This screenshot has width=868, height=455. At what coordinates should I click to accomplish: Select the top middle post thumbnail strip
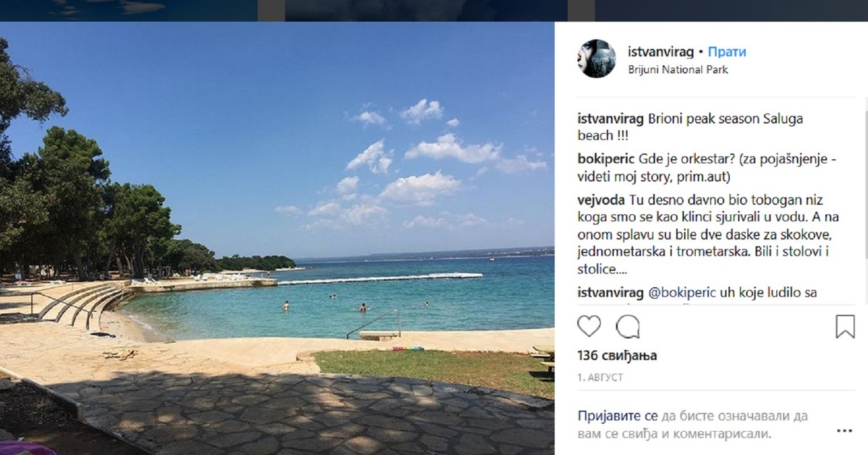(426, 10)
